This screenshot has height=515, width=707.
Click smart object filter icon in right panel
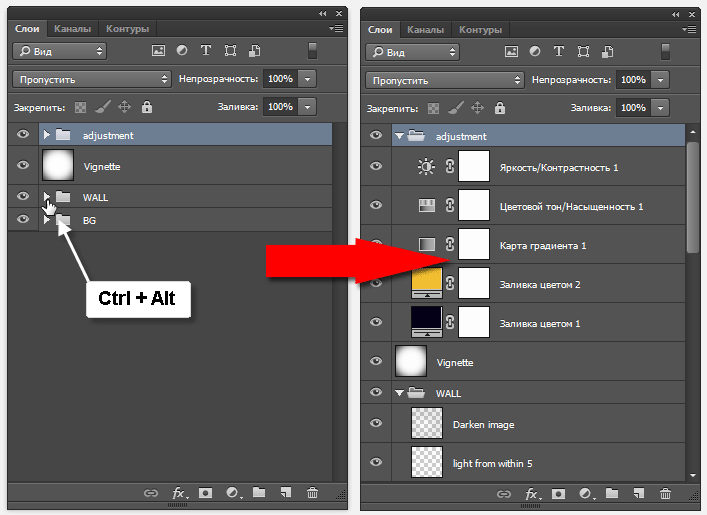click(608, 51)
